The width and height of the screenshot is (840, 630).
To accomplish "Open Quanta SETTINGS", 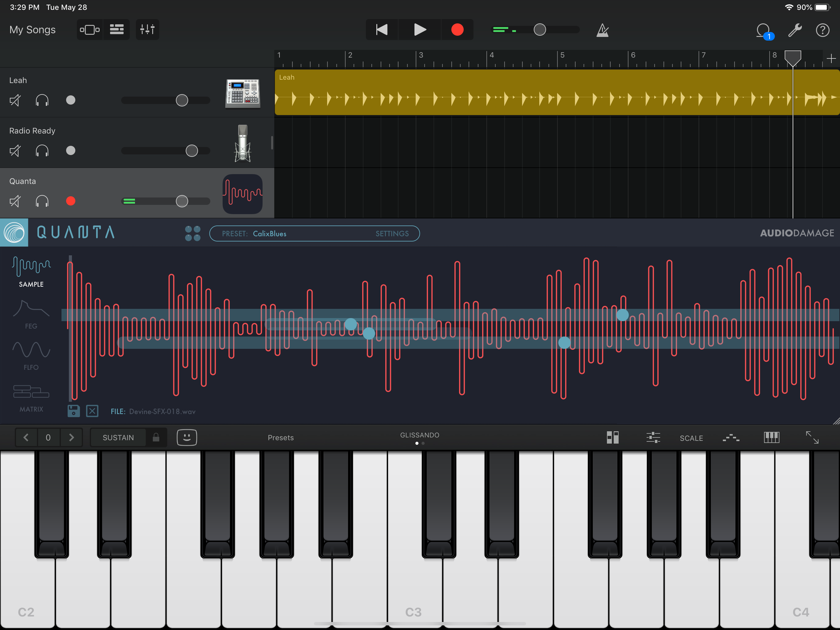I will coord(392,234).
